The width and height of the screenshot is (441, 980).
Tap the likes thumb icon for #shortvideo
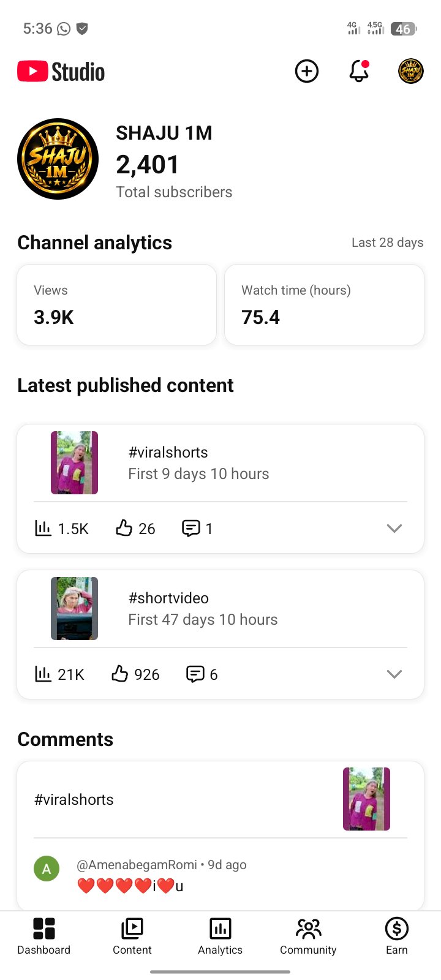(x=119, y=674)
